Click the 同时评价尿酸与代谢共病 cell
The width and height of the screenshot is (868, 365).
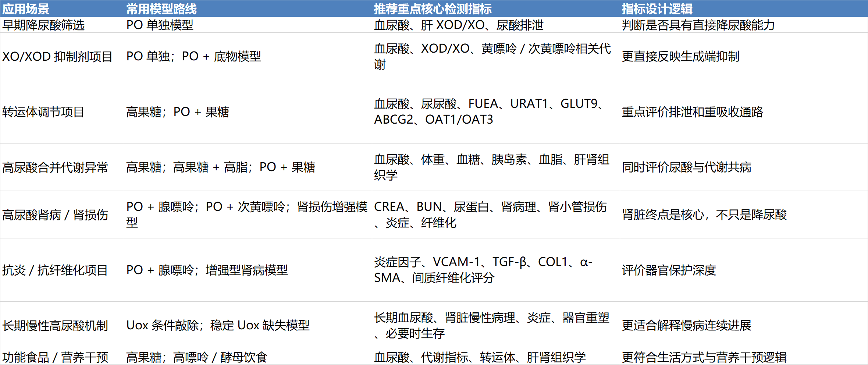(686, 167)
